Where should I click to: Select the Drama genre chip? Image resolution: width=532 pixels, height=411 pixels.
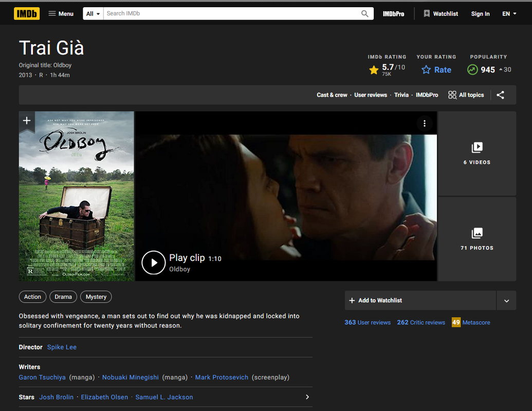click(63, 297)
